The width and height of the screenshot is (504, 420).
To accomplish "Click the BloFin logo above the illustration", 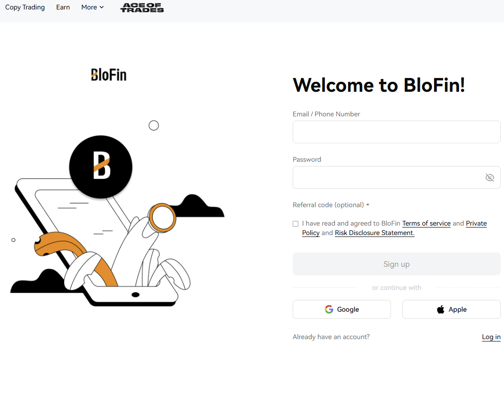I will [x=108, y=74].
